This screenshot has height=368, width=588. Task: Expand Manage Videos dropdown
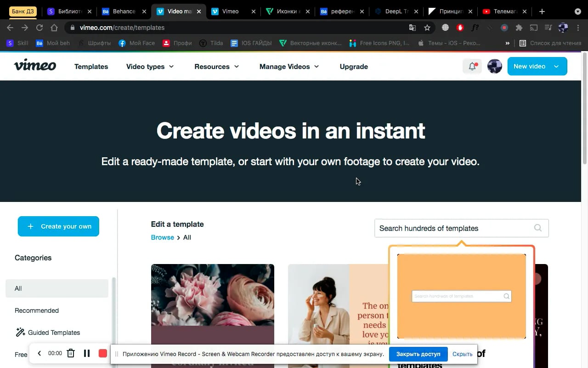click(289, 66)
